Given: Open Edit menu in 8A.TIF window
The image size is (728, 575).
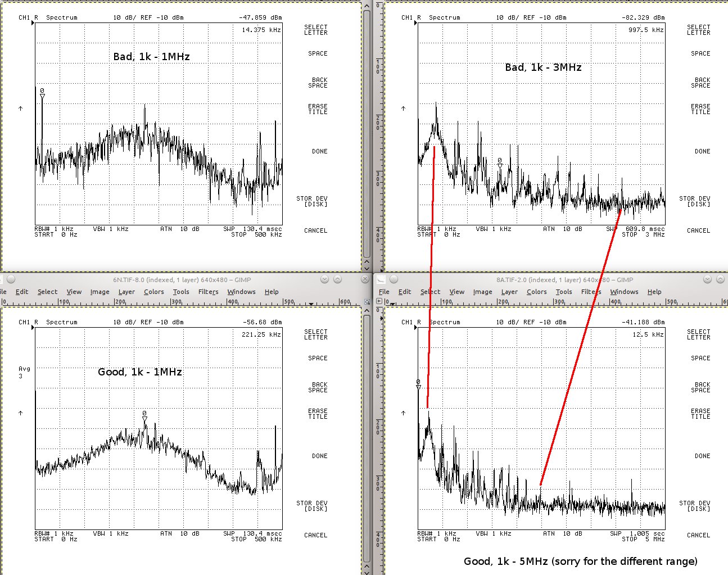Looking at the screenshot, I should pos(405,292).
